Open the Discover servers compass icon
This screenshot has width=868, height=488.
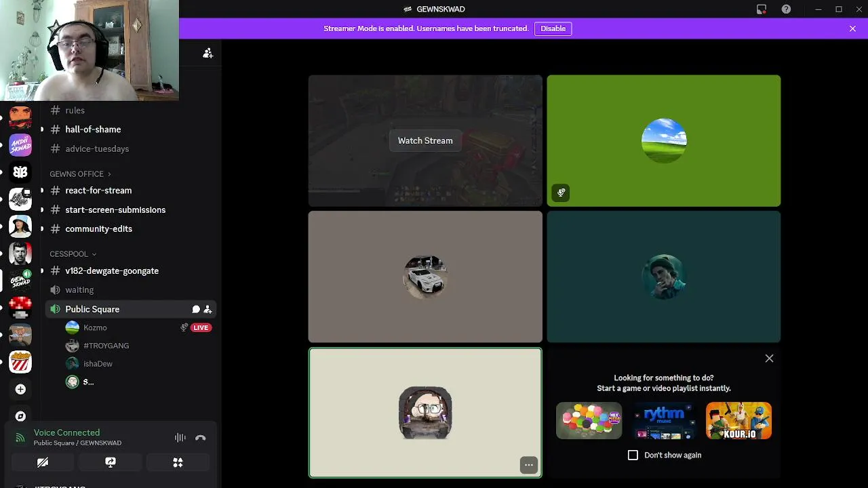coord(20,415)
